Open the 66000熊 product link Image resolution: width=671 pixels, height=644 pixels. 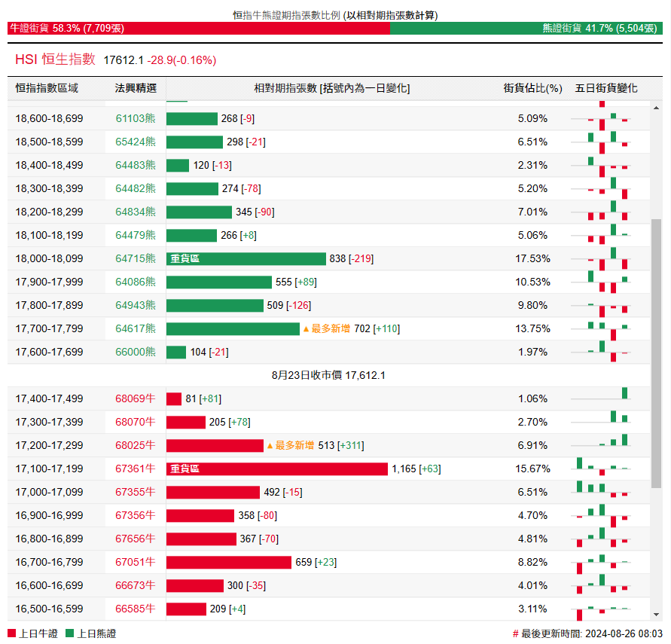pyautogui.click(x=136, y=353)
